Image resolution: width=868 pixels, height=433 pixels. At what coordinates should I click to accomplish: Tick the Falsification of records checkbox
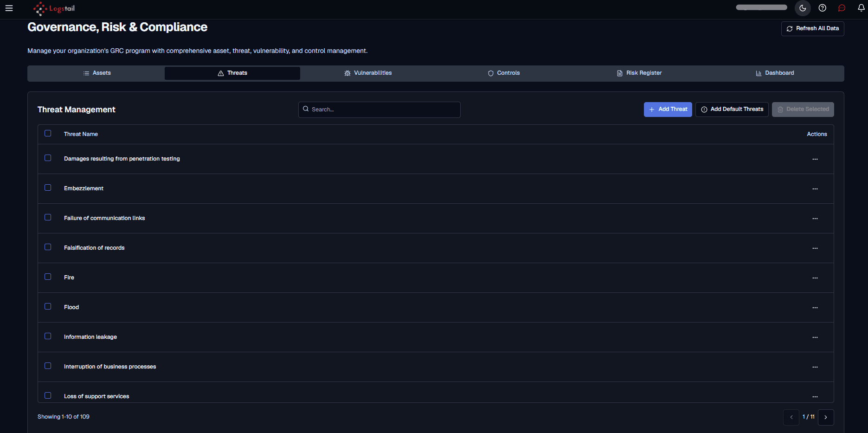click(48, 247)
